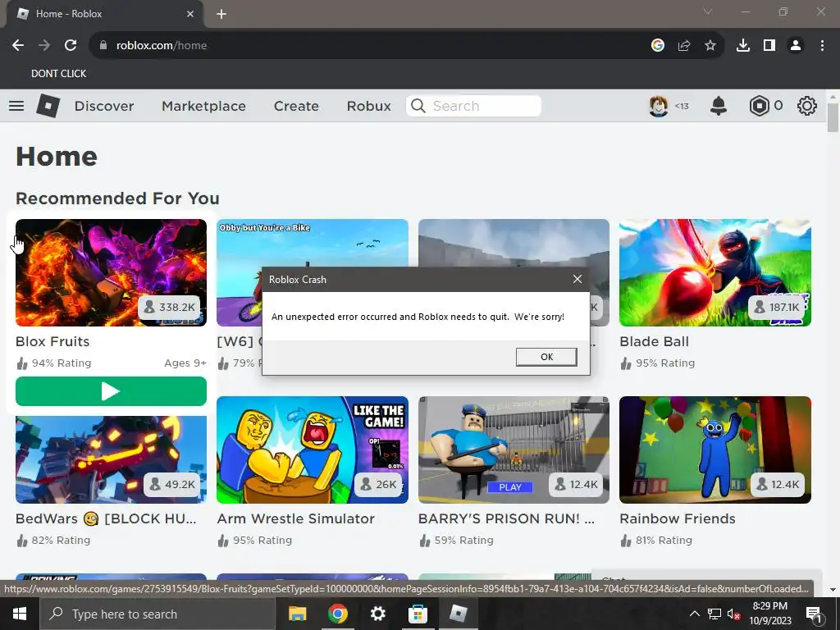Open Settings from the taskbar
Screen dimensions: 840x630
coord(377,614)
